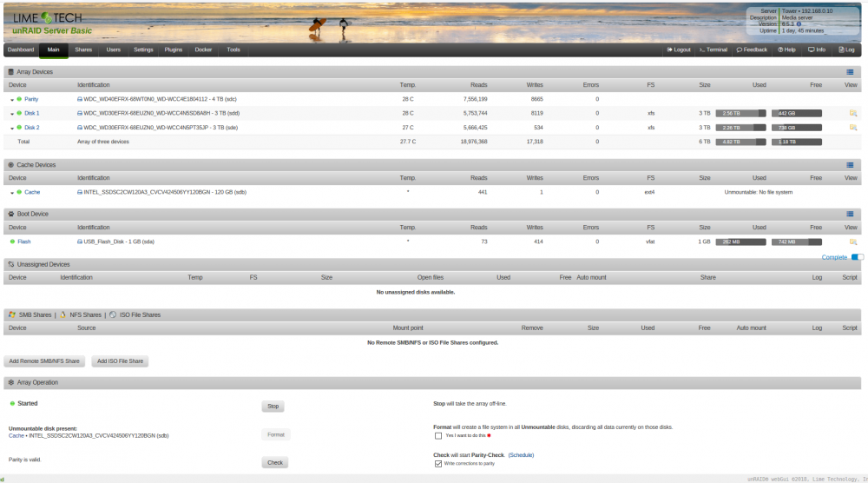Image resolution: width=868 pixels, height=483 pixels.
Task: Click the Array Devices header icon
Action: (x=11, y=72)
